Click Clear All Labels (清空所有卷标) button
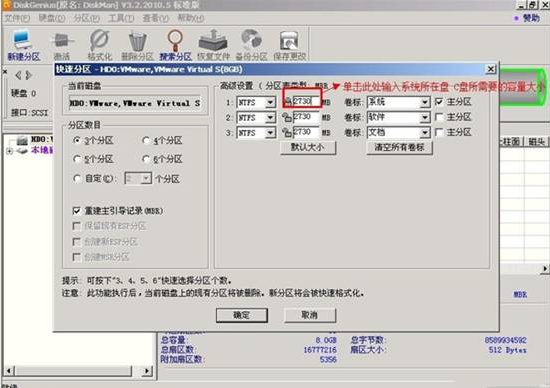 [x=400, y=147]
